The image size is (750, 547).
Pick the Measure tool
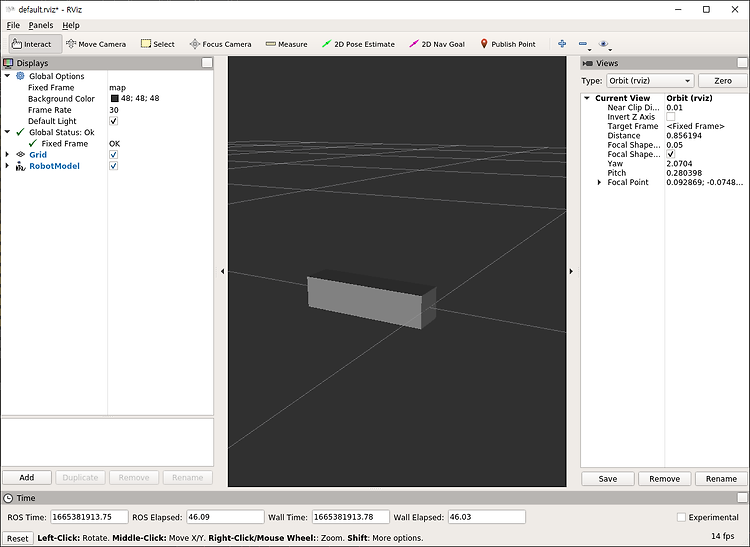pyautogui.click(x=287, y=44)
